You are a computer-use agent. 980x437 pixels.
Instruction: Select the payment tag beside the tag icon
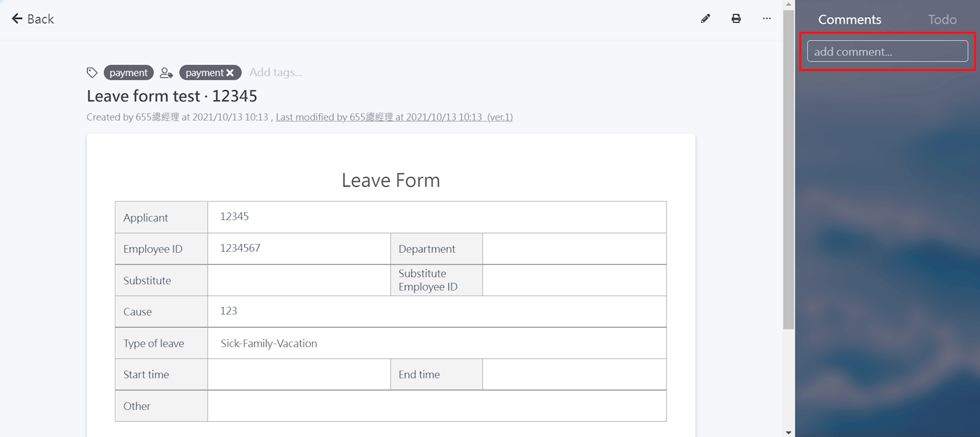pos(129,73)
